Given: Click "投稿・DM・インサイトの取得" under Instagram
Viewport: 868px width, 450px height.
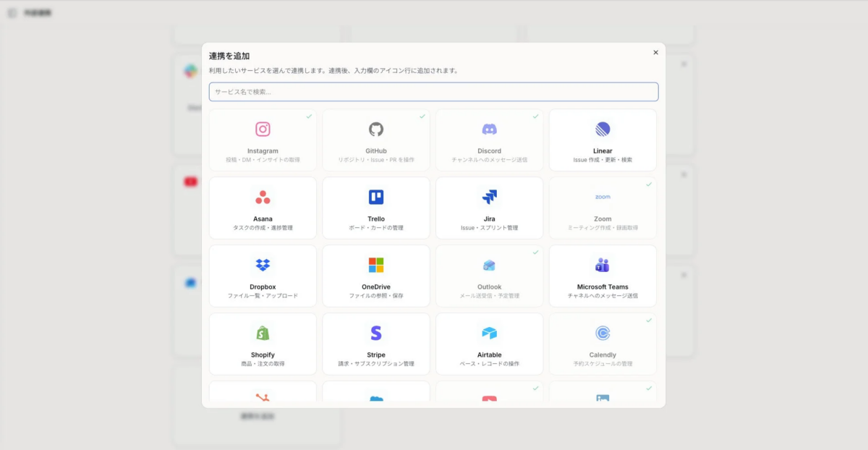Looking at the screenshot, I should point(263,160).
